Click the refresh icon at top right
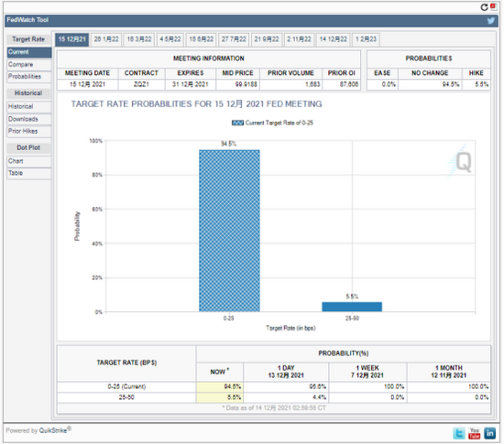 (484, 7)
